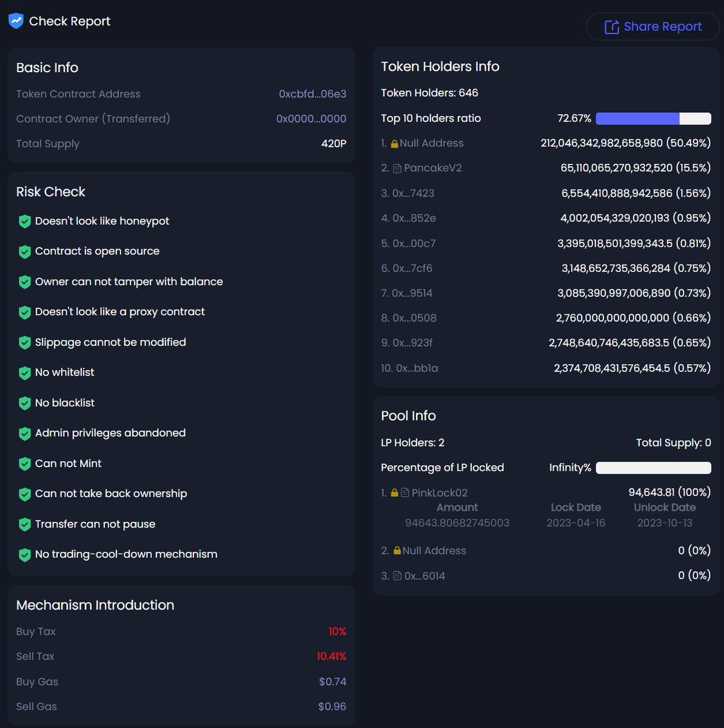Screen dimensions: 724x728
Task: Click the Buy Gas $0.74 value
Action: 333,682
